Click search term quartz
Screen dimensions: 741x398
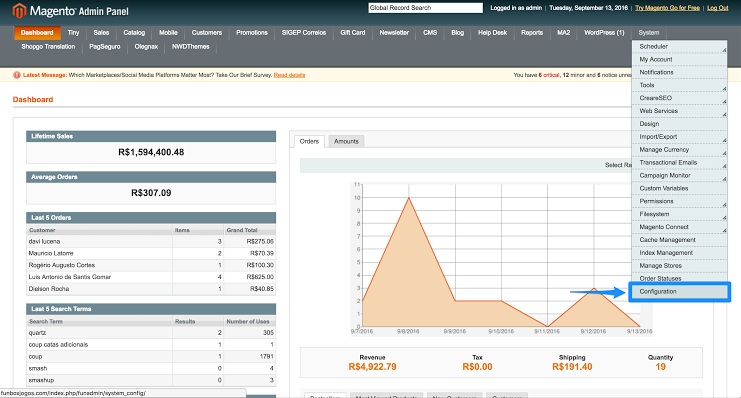pos(37,333)
